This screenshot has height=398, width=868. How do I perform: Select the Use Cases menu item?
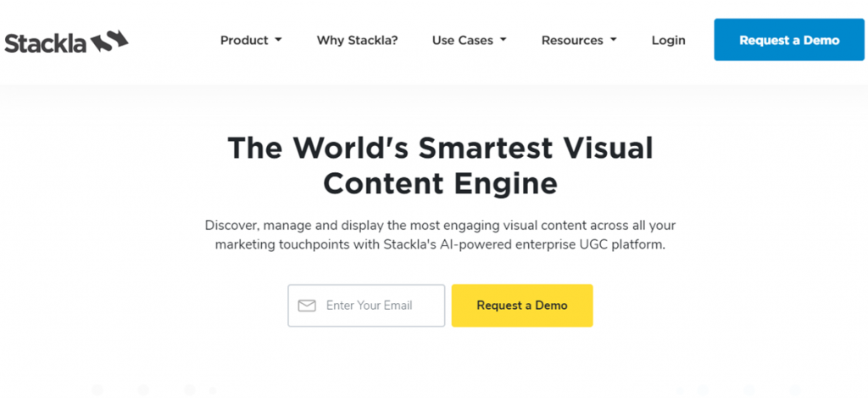tap(462, 40)
